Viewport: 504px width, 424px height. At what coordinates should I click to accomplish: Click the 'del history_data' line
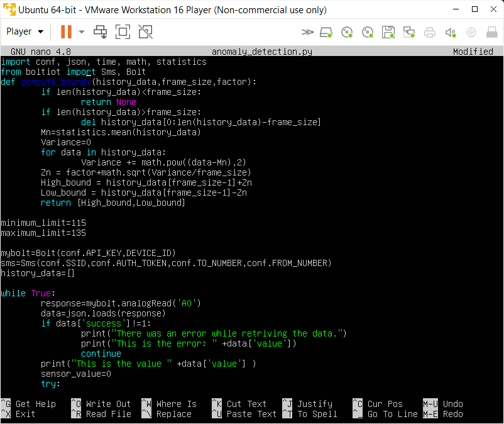coord(201,122)
